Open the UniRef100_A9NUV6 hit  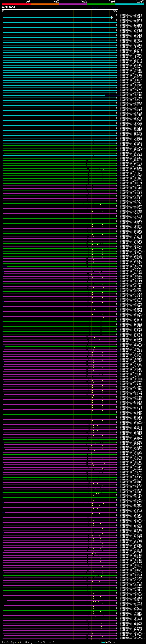coord(131,90)
